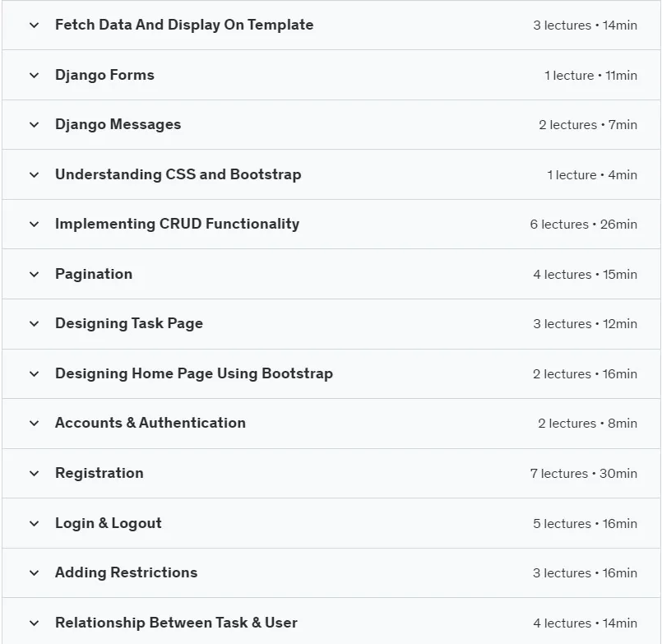Click the chevron next to Registration
Screen dimensions: 662x644
[35, 474]
